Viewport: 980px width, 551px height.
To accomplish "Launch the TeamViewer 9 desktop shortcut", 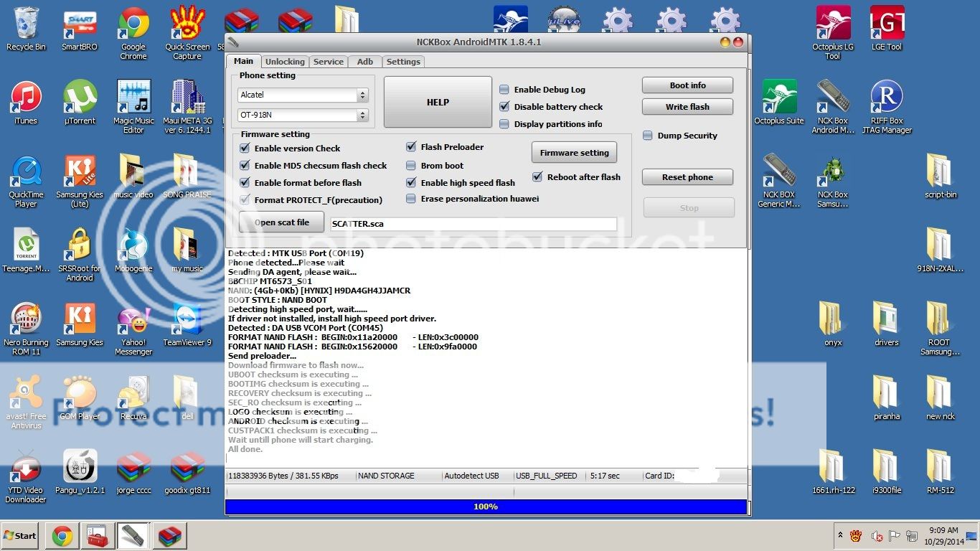I will (187, 319).
